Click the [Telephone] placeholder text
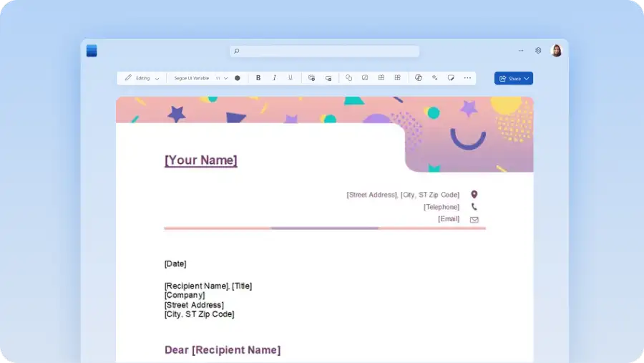The width and height of the screenshot is (644, 363). (441, 207)
